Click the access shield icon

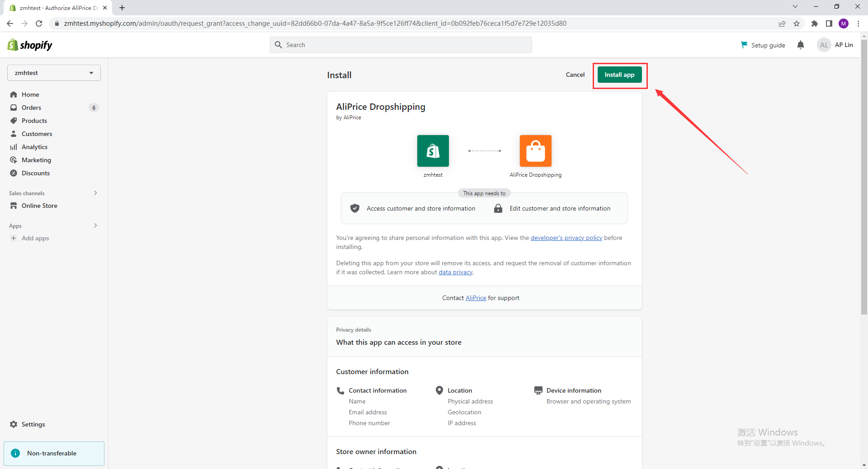(355, 208)
